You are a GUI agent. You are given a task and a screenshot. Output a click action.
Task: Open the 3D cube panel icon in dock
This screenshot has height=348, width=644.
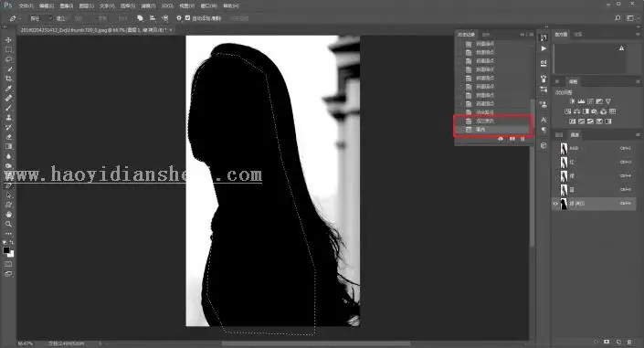[x=544, y=145]
